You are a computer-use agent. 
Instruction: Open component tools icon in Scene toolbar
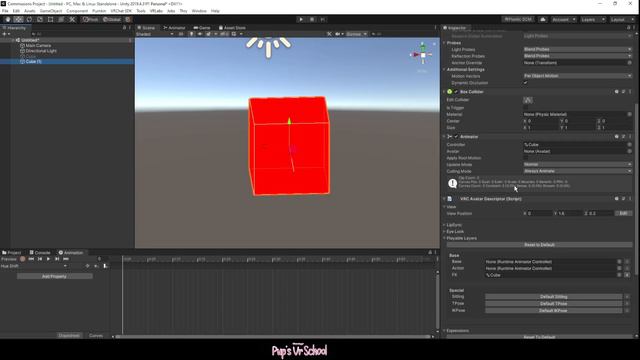329,34
